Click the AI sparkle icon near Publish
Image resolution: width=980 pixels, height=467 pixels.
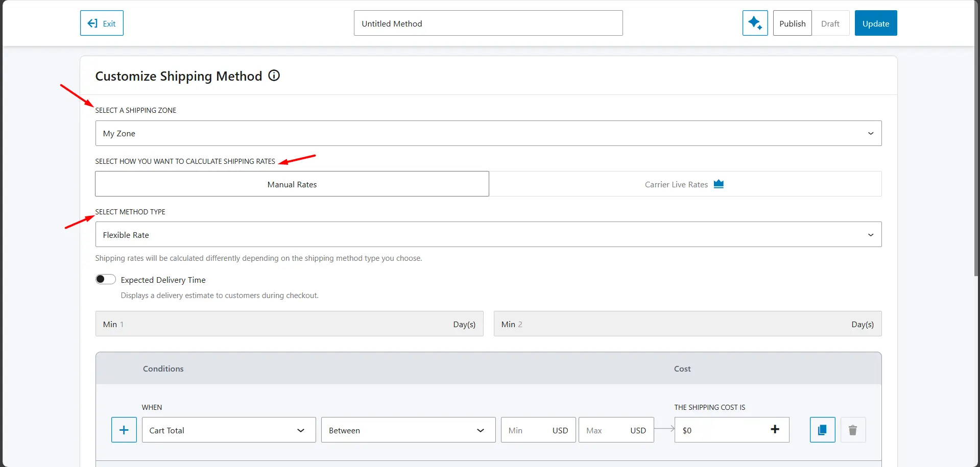755,23
